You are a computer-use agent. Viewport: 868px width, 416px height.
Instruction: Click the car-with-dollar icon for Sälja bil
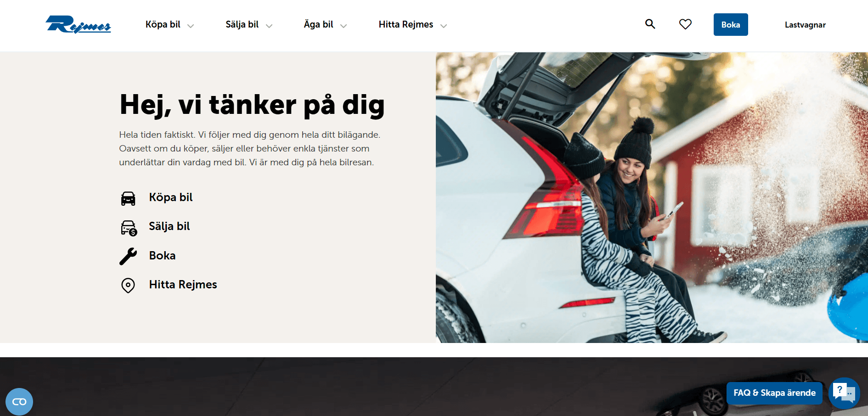[129, 228]
